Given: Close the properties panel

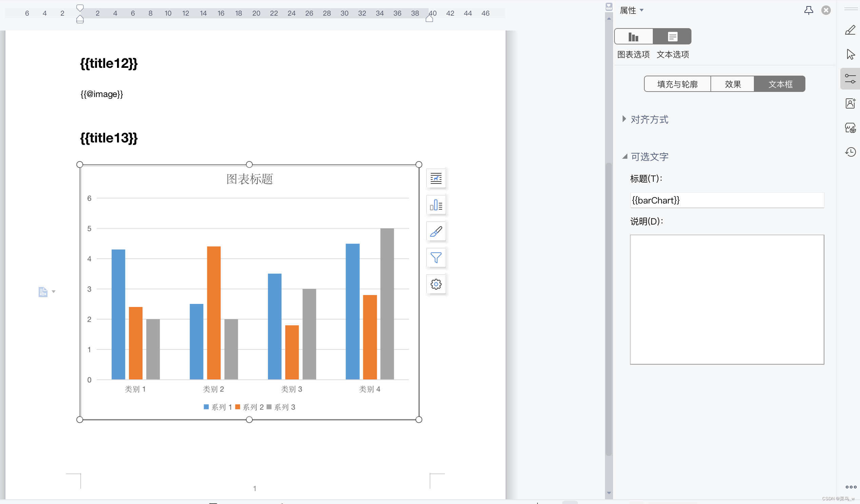Looking at the screenshot, I should point(826,10).
